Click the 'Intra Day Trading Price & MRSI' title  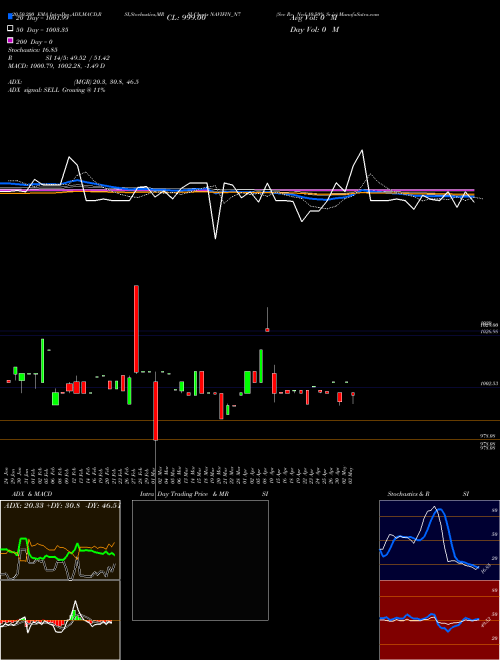pyautogui.click(x=204, y=494)
